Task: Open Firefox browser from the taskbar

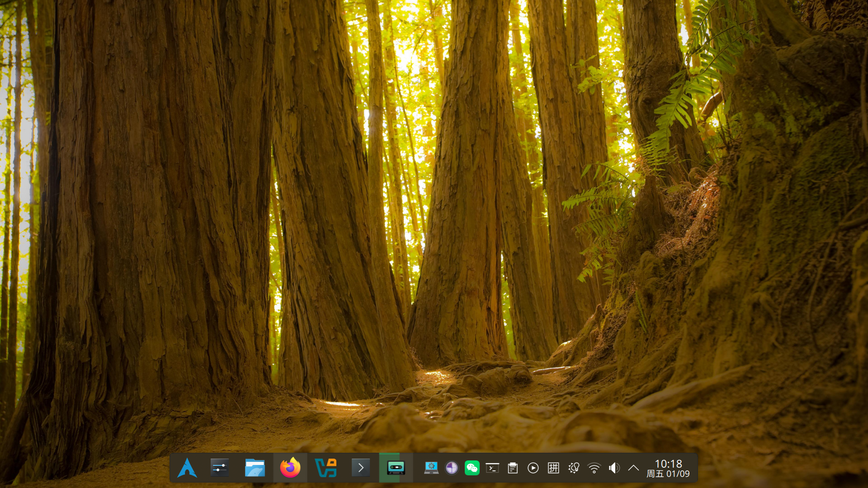Action: (x=290, y=468)
